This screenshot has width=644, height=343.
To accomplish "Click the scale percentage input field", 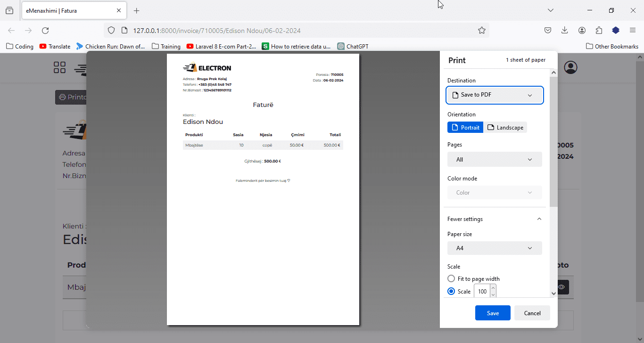I will 482,292.
